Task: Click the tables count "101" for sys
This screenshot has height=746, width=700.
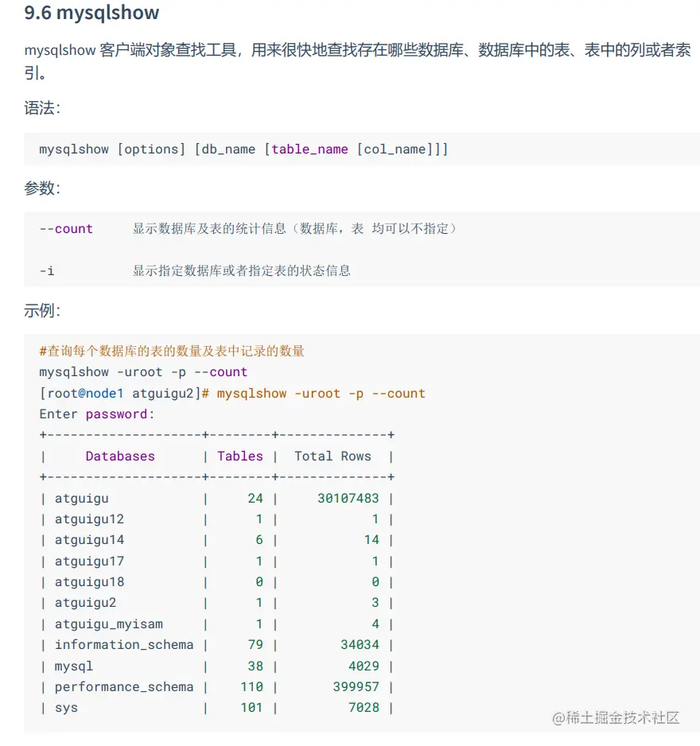Action: pyautogui.click(x=251, y=708)
